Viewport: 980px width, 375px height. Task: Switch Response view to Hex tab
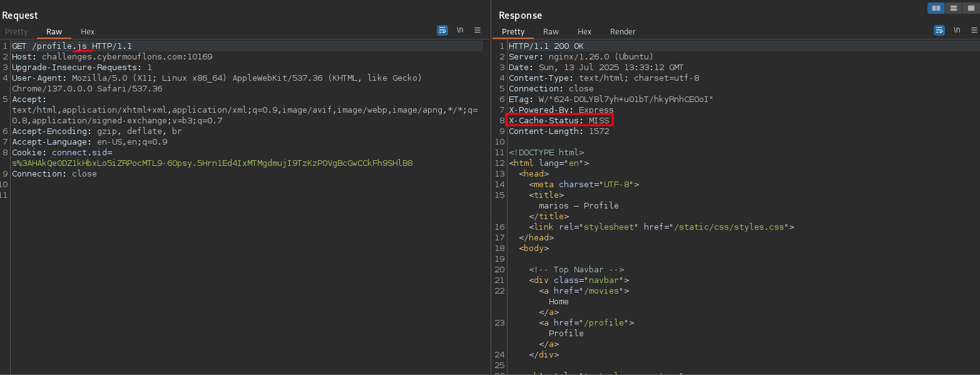pos(584,32)
